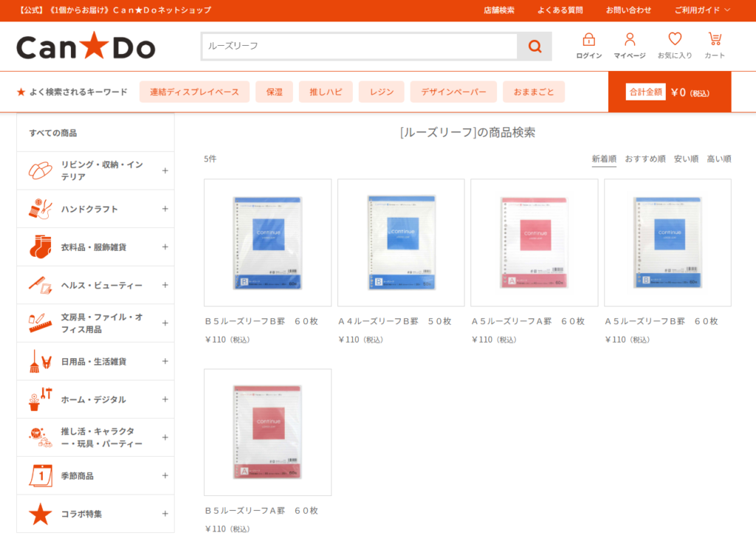Click the ruler stationery category icon

click(x=41, y=323)
